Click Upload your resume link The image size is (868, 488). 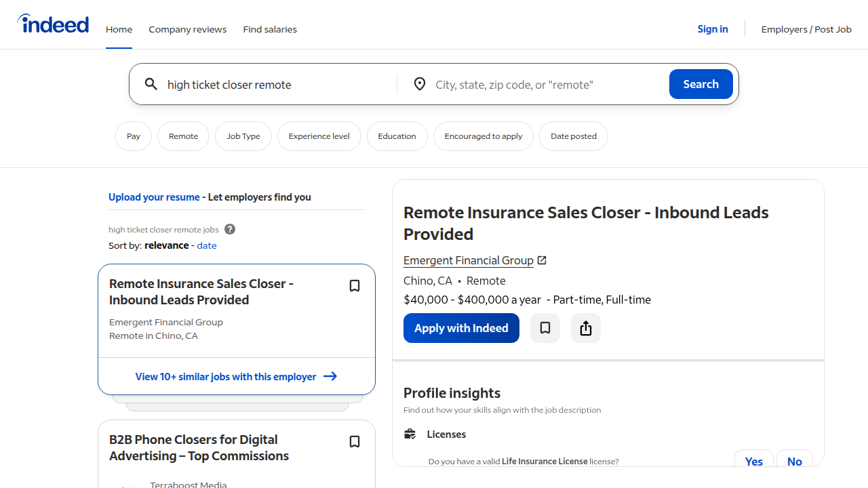(x=154, y=197)
